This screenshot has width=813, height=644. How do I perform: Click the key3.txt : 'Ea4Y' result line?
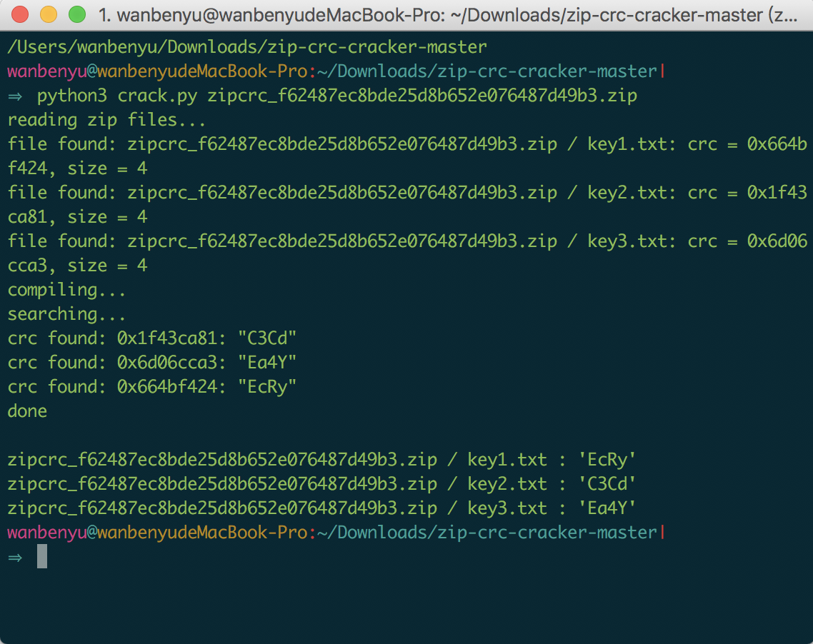pyautogui.click(x=321, y=508)
